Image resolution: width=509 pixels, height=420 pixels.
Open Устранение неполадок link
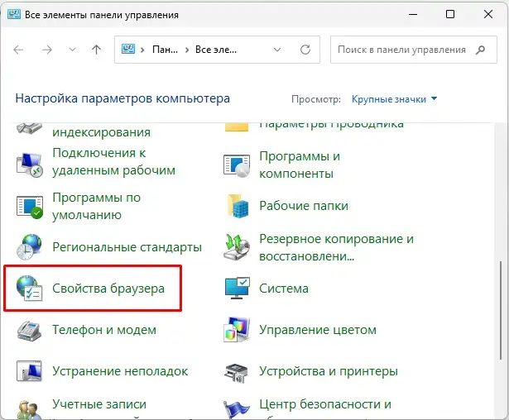tap(120, 371)
